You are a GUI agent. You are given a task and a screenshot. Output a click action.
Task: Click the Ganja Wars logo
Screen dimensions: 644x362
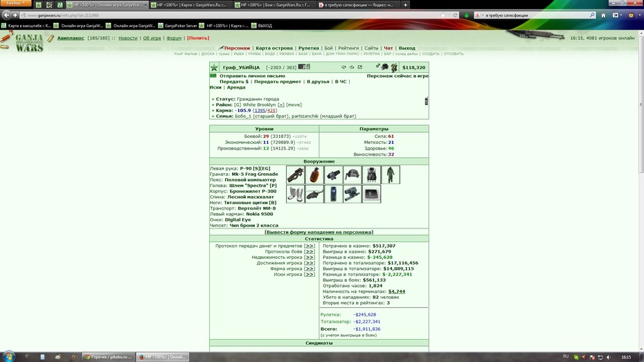point(29,43)
